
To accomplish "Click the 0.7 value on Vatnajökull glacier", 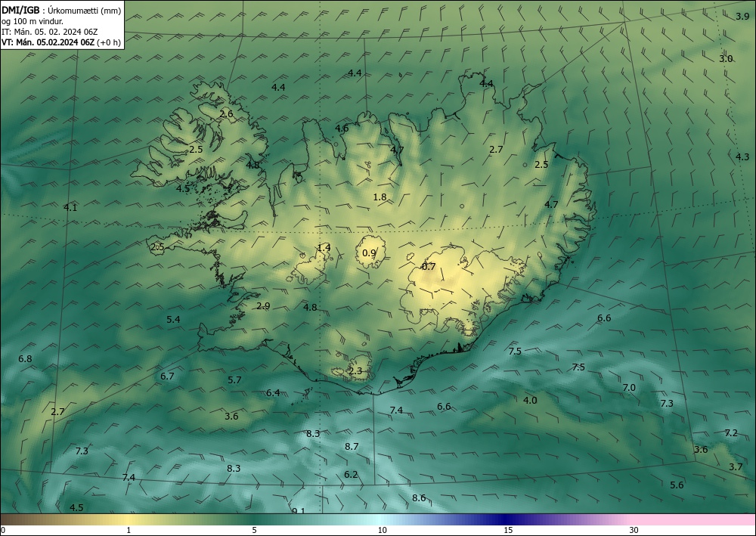I will (429, 267).
